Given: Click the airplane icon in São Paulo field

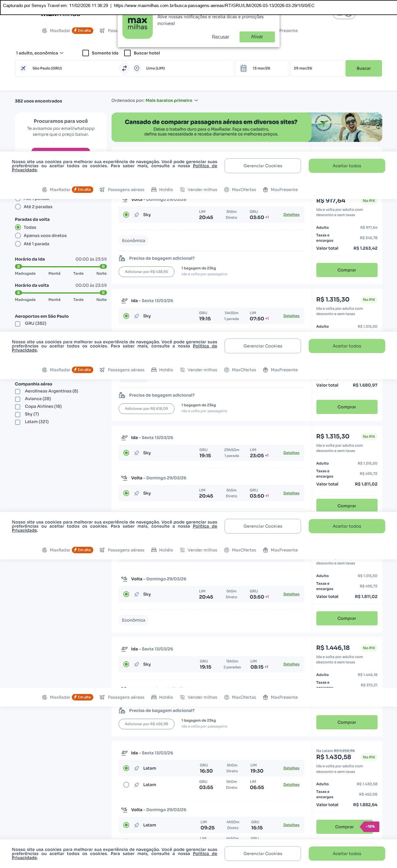Looking at the screenshot, I should click(23, 68).
